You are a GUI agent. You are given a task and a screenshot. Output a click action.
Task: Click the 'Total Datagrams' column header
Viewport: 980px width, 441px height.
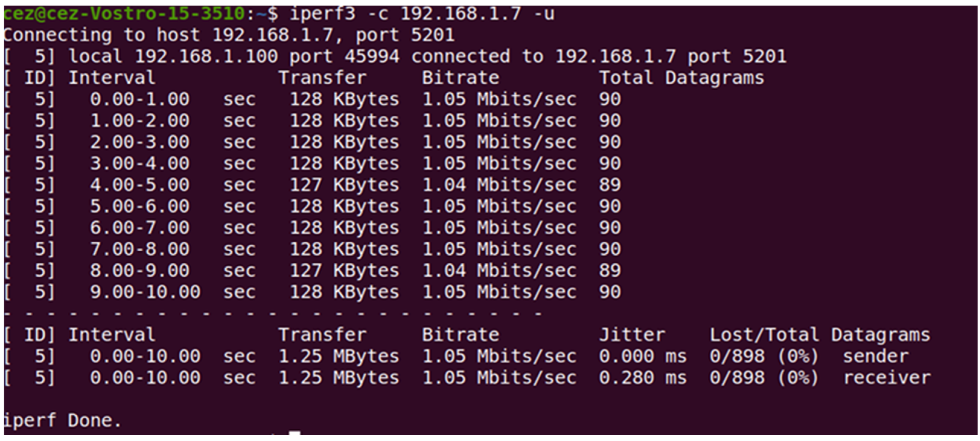pyautogui.click(x=681, y=78)
